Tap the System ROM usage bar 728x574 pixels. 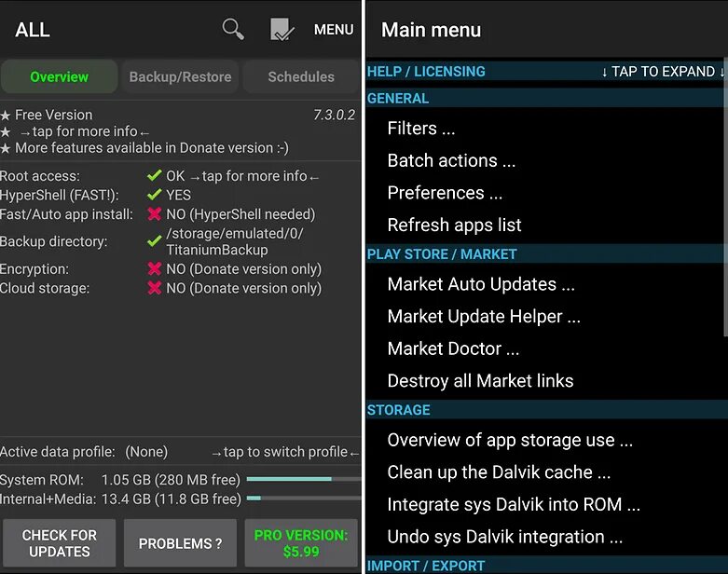304,479
